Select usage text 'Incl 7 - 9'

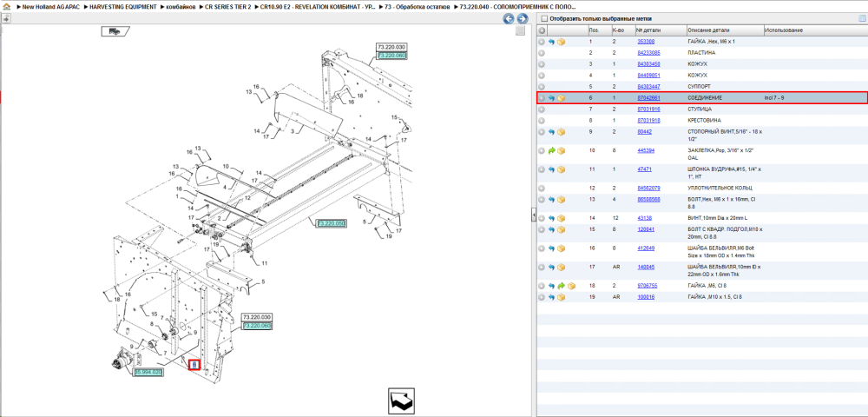pyautogui.click(x=774, y=98)
